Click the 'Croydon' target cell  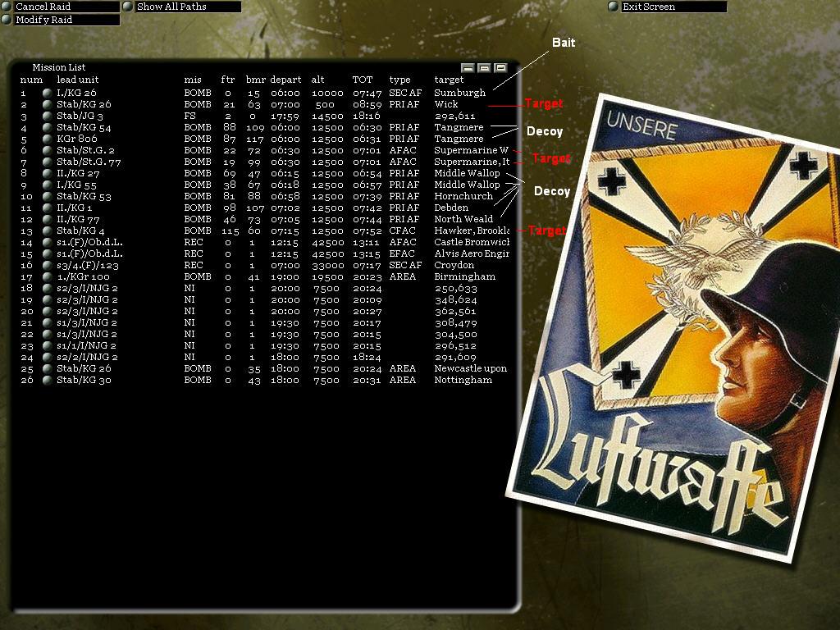click(x=454, y=265)
